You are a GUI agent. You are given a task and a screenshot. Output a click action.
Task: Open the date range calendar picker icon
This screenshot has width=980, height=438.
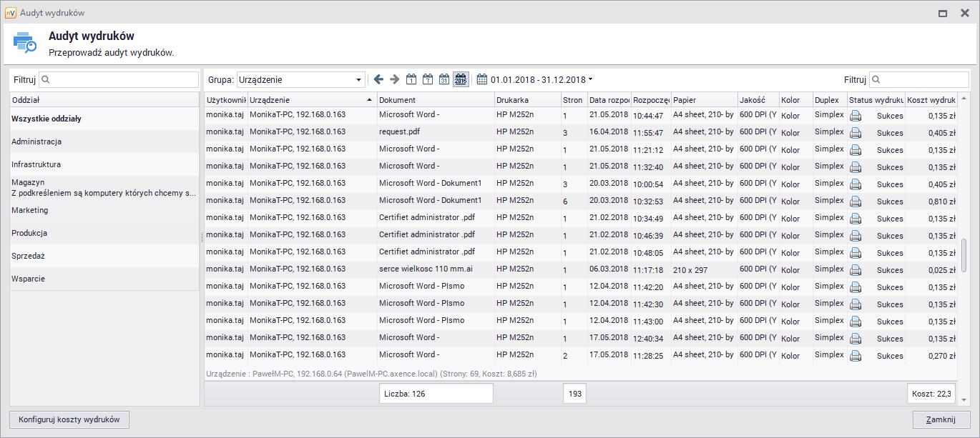click(484, 79)
